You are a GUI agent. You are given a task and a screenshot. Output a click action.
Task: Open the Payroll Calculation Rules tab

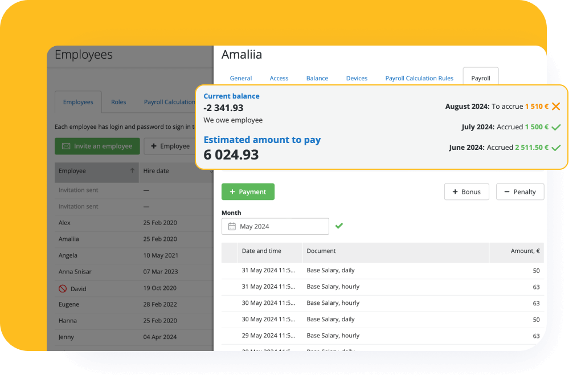[419, 78]
